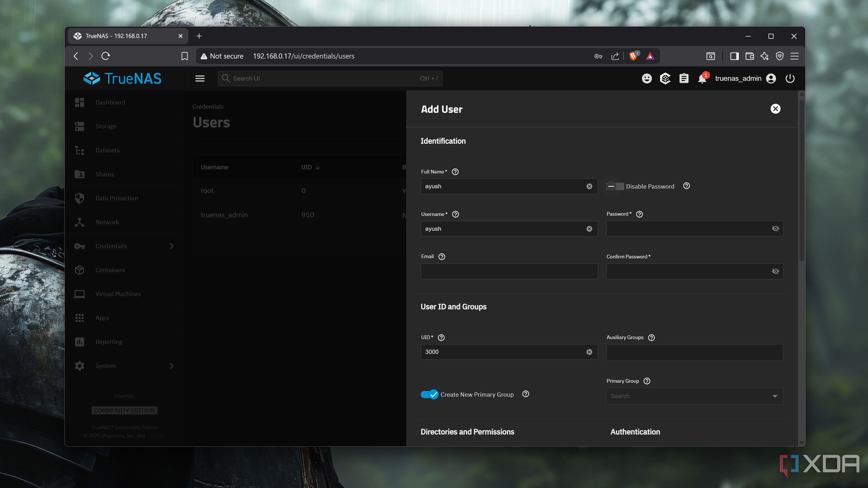Toggle the sidebar hamburger menu

[x=200, y=78]
